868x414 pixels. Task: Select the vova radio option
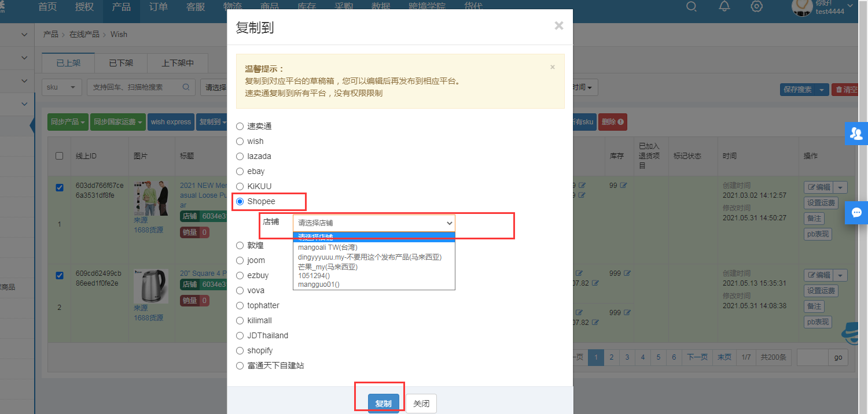(x=240, y=290)
